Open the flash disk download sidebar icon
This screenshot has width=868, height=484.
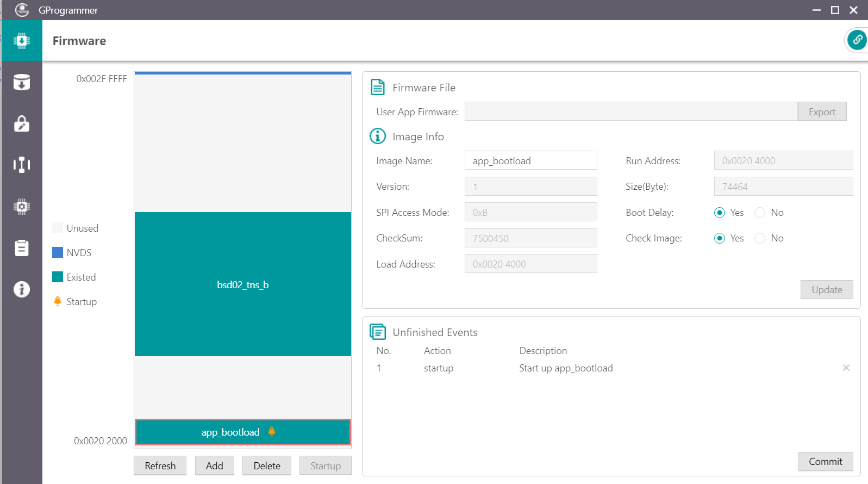22,82
